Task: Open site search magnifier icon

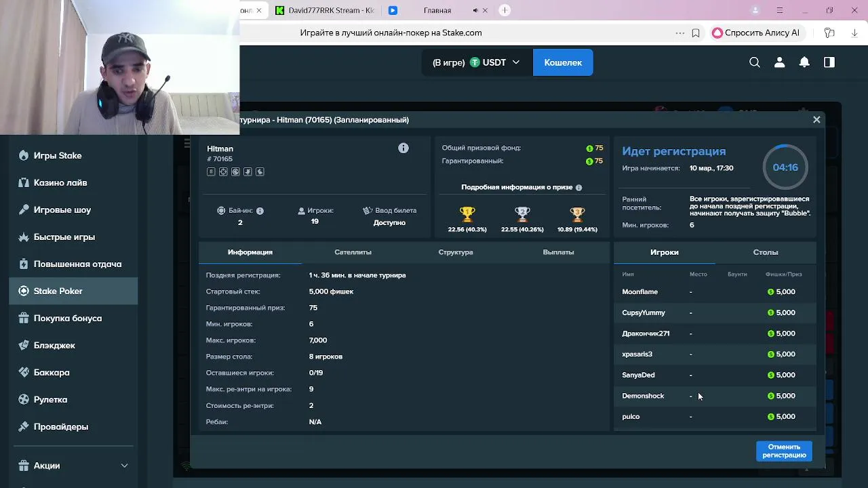Action: [755, 62]
